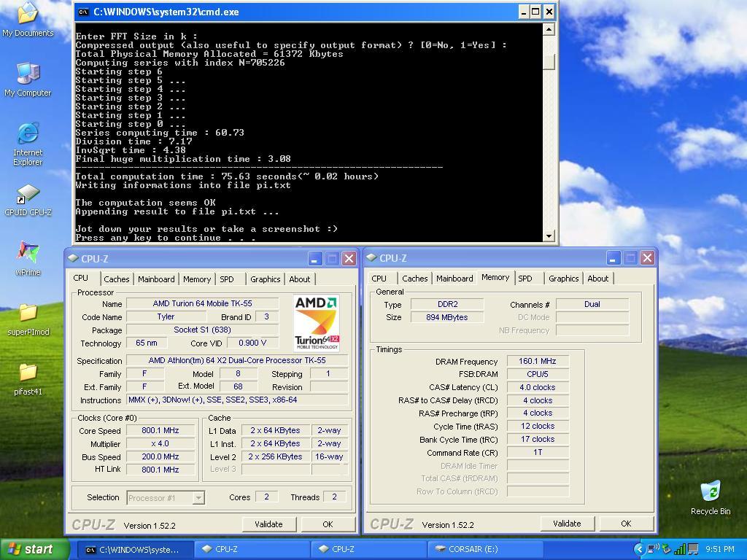Minimize the left CPU-Z window
747x560 pixels.
[314, 259]
